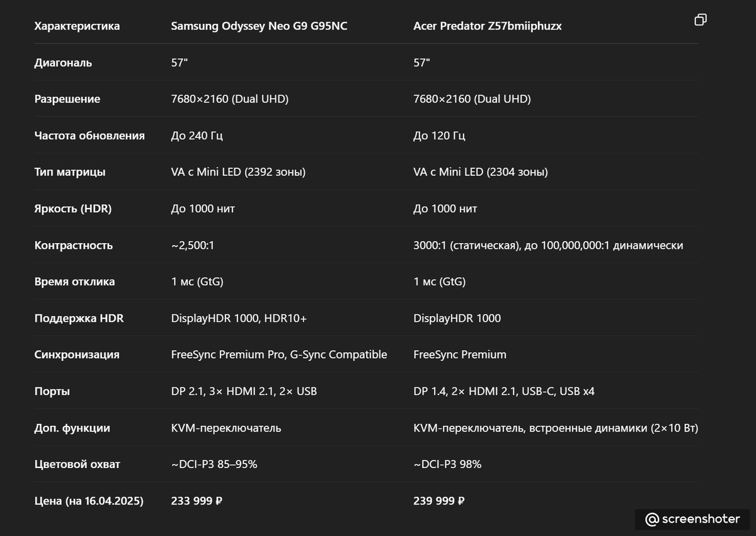Select the Samsung DP 2.1 ports cell
Screen dimensions: 756x536
click(x=244, y=391)
